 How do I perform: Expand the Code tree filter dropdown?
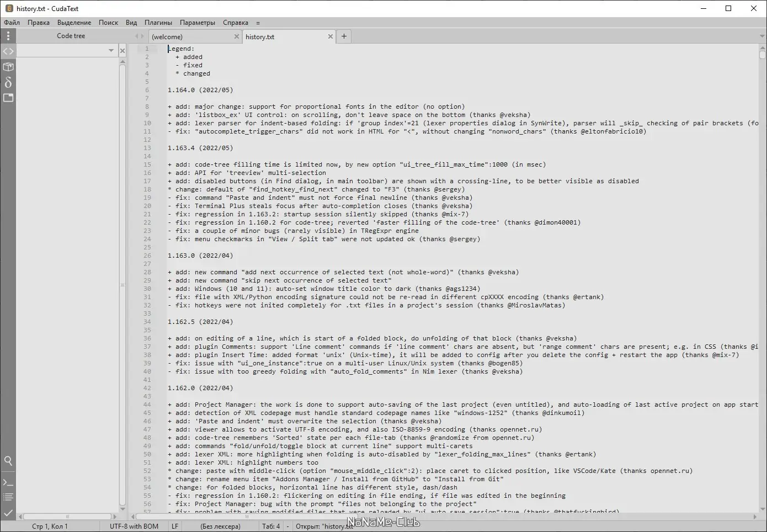click(111, 51)
